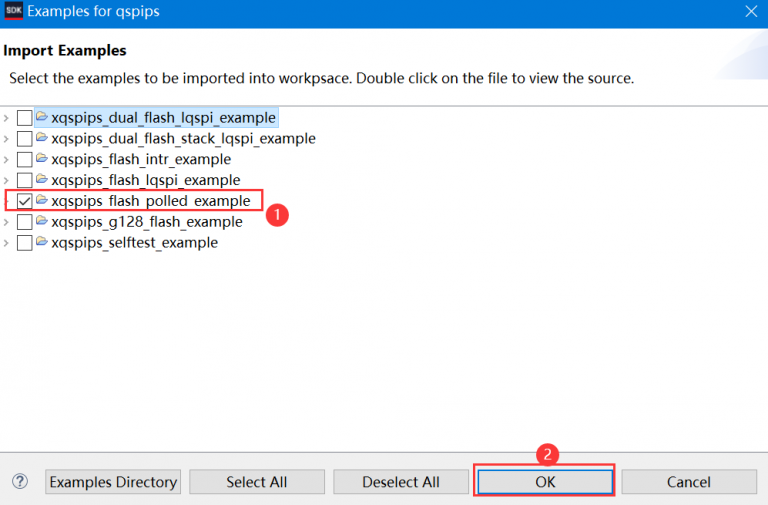Select the xqspips_dual_flash_stack_lqspi_example entry

183,138
